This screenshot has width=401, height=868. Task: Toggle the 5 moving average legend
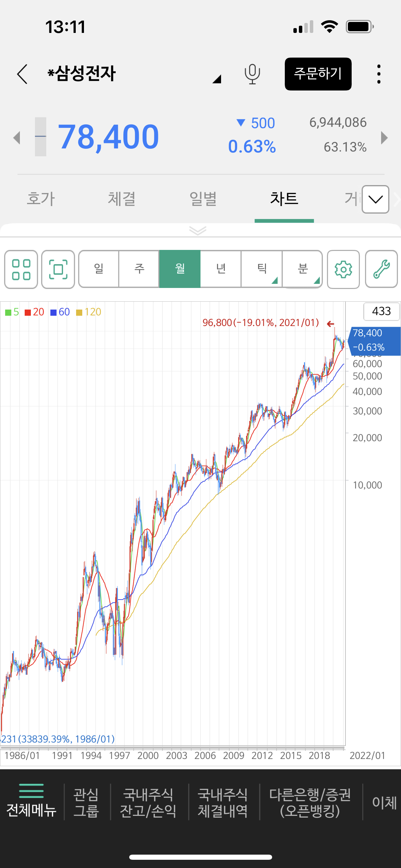pos(12,312)
